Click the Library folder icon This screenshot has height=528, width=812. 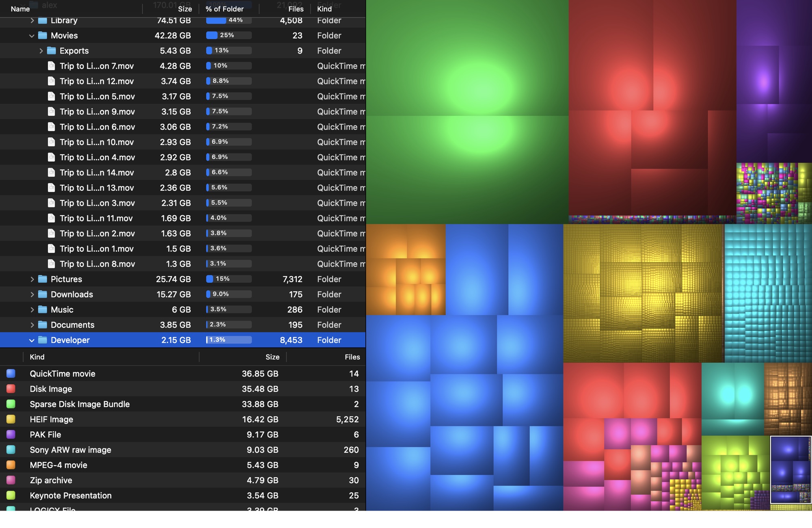click(x=43, y=20)
